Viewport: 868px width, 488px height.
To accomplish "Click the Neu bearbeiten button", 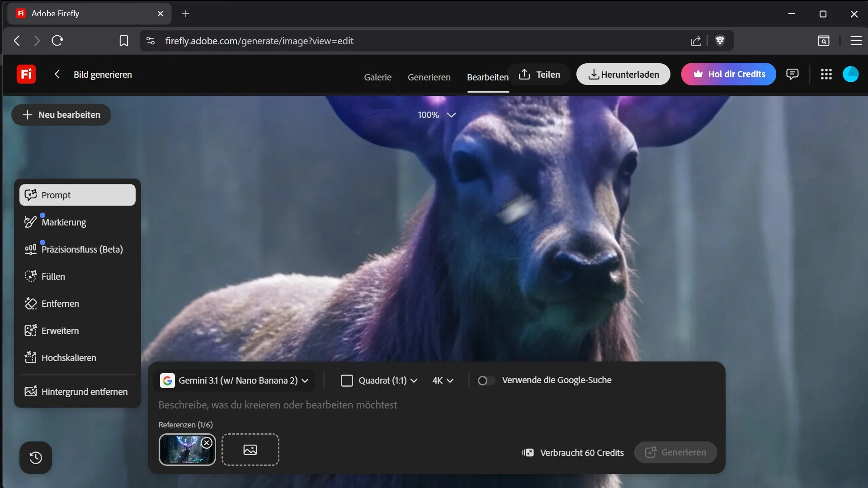I will [x=61, y=115].
